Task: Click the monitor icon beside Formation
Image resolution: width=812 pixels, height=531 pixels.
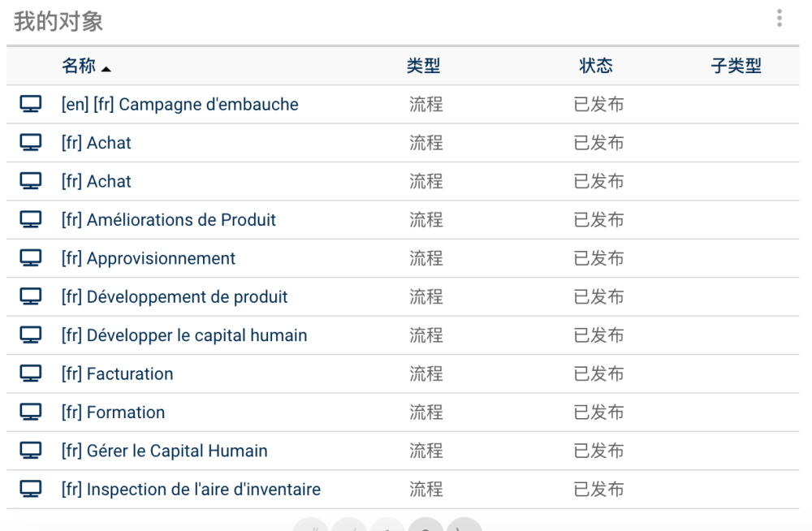Action: coord(31,412)
